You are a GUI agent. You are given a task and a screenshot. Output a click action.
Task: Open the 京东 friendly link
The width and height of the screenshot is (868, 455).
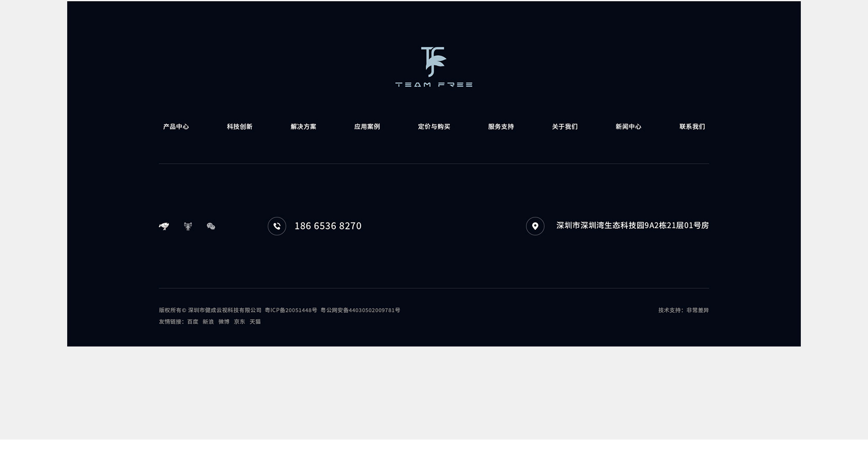click(x=239, y=322)
